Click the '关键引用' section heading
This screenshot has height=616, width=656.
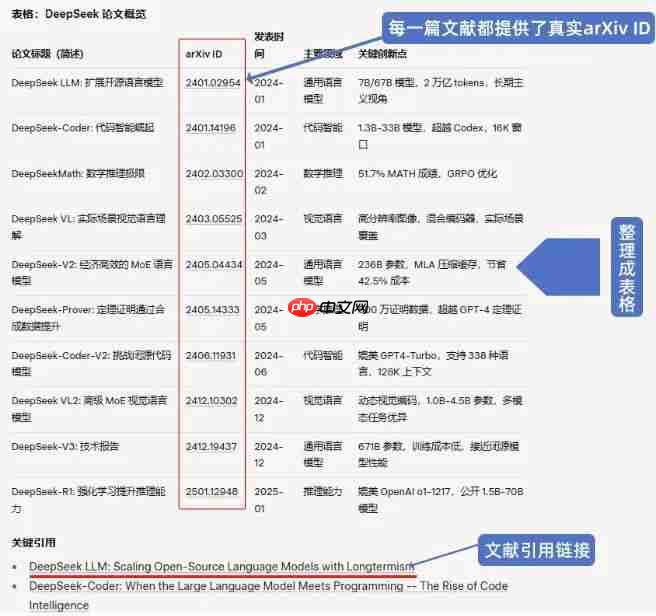(33, 543)
